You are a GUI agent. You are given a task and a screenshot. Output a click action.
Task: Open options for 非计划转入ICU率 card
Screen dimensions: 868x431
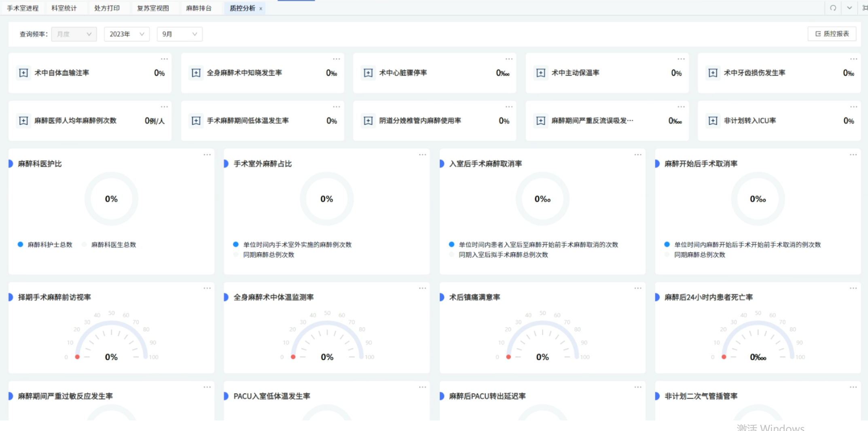[x=853, y=107]
